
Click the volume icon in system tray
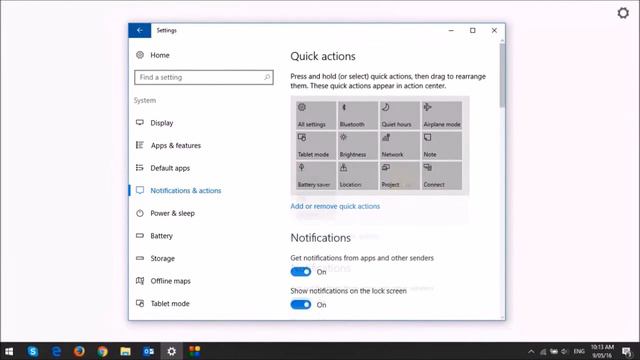564,351
